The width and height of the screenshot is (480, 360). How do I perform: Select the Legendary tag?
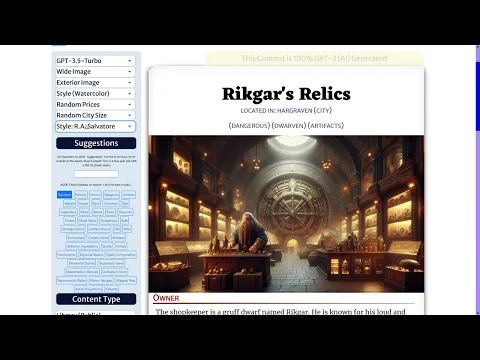tap(68, 212)
